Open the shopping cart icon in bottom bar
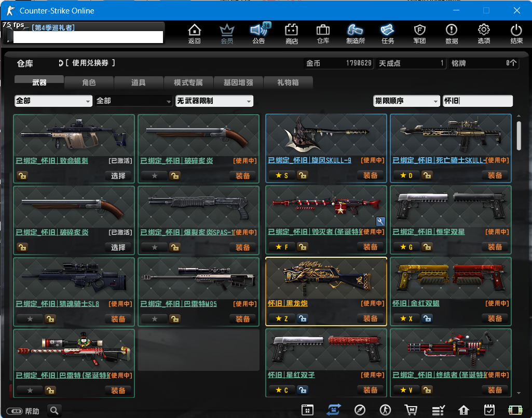 point(411,410)
